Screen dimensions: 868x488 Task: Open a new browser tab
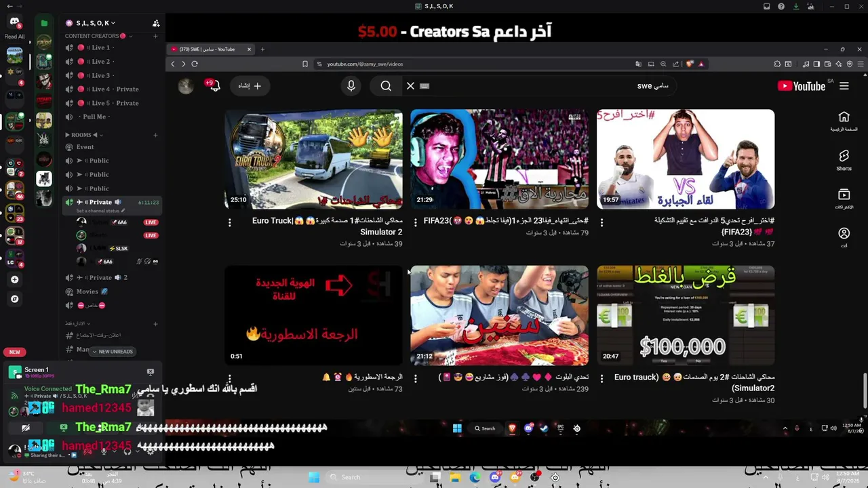click(x=262, y=49)
